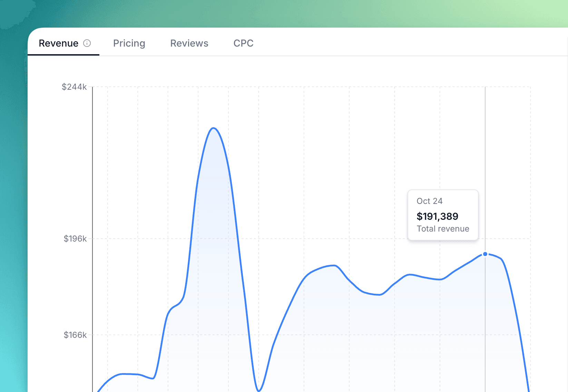Click the $196k gridline label
568x392 pixels.
point(75,238)
